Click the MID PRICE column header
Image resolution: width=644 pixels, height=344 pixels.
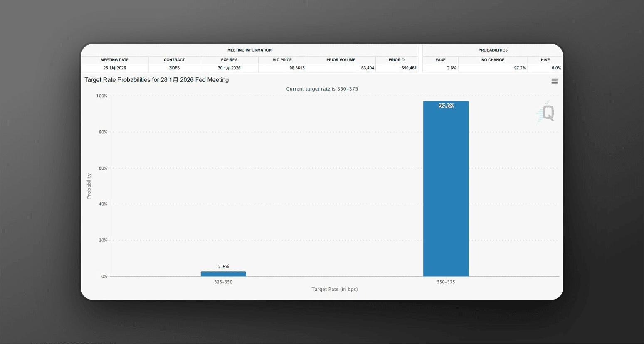(282, 60)
